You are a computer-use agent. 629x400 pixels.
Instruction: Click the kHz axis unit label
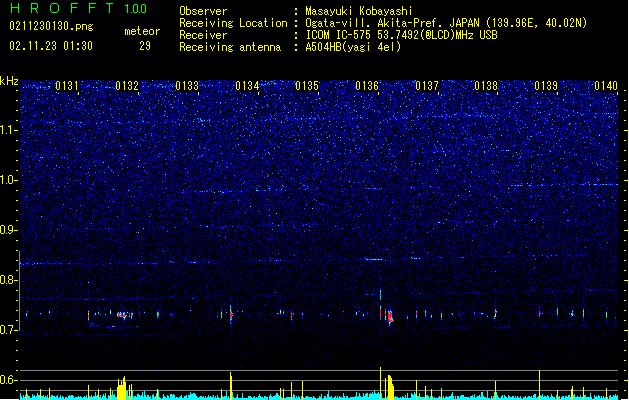coord(9,81)
